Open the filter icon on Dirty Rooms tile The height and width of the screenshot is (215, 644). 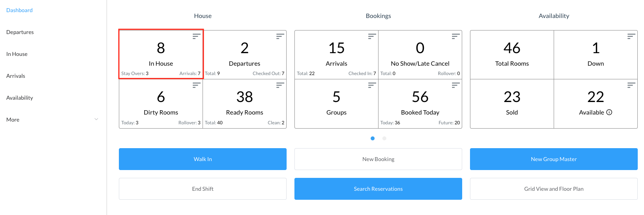tap(196, 85)
